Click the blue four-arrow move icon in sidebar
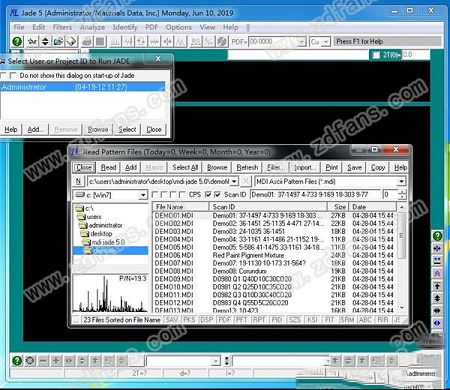Screen dimensions: 450x390 437,248
